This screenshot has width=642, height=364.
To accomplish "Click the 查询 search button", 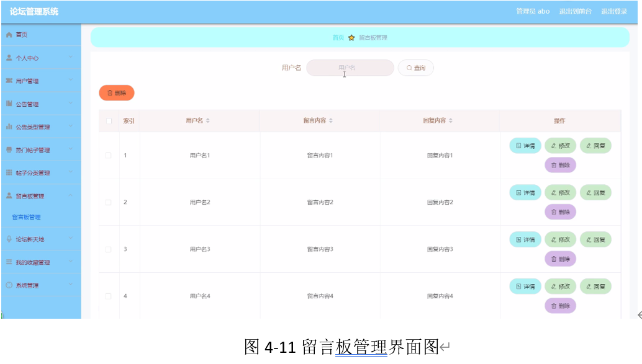I will tap(415, 68).
